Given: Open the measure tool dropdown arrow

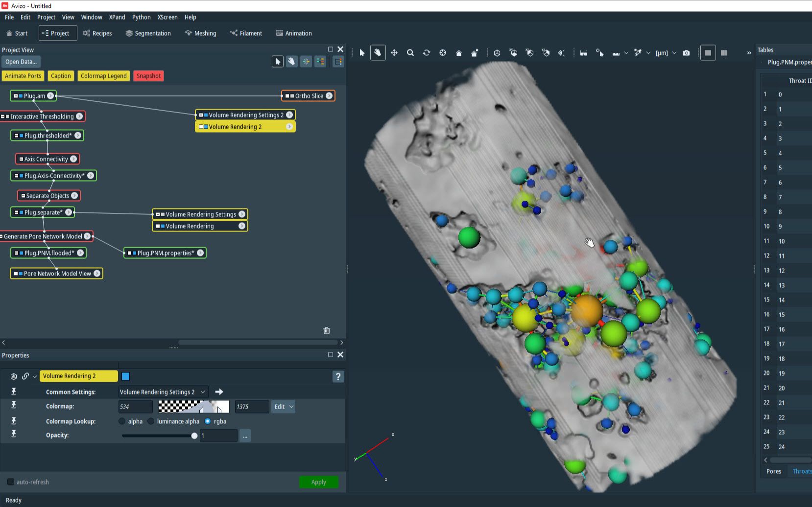Looking at the screenshot, I should (626, 53).
